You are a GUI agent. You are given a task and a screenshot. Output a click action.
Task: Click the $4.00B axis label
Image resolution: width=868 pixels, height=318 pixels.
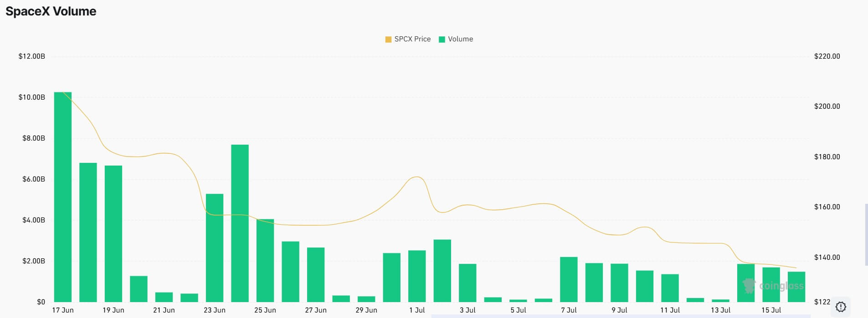coord(34,220)
